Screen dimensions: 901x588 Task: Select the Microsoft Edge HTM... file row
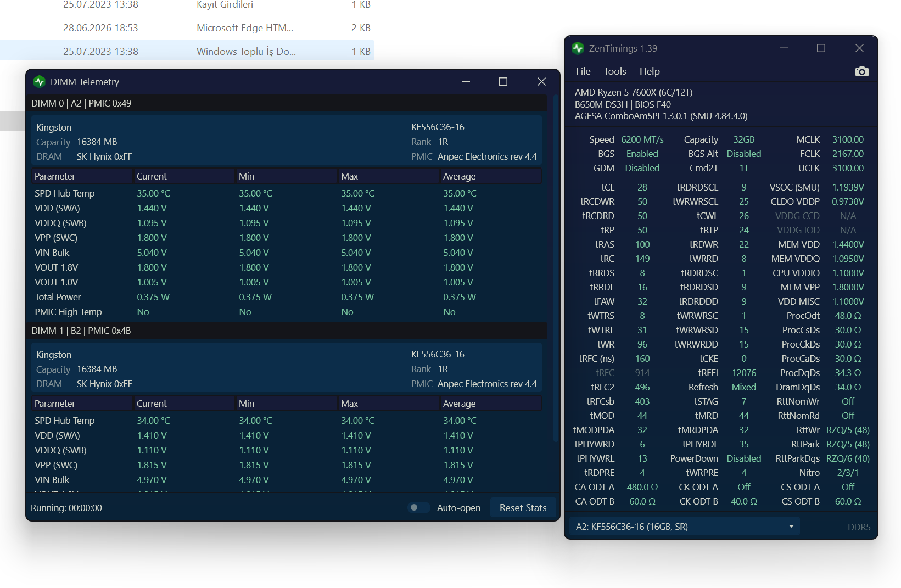tap(187, 27)
